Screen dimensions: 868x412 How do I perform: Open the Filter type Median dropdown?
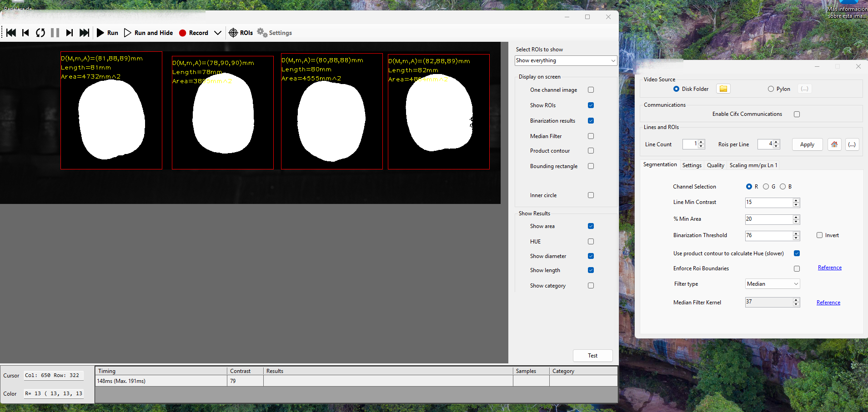773,283
